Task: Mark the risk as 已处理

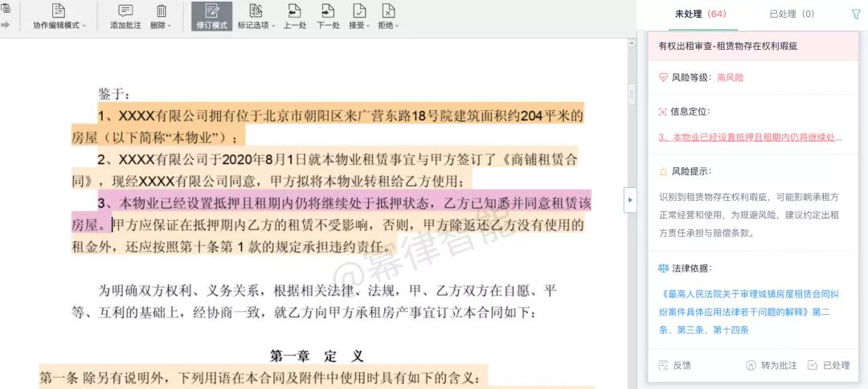Action: tap(829, 365)
